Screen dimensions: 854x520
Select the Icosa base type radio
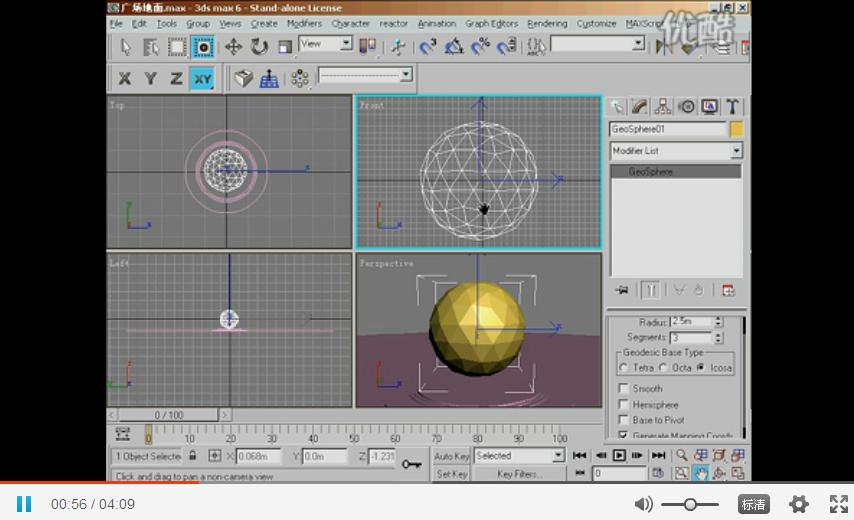[702, 368]
